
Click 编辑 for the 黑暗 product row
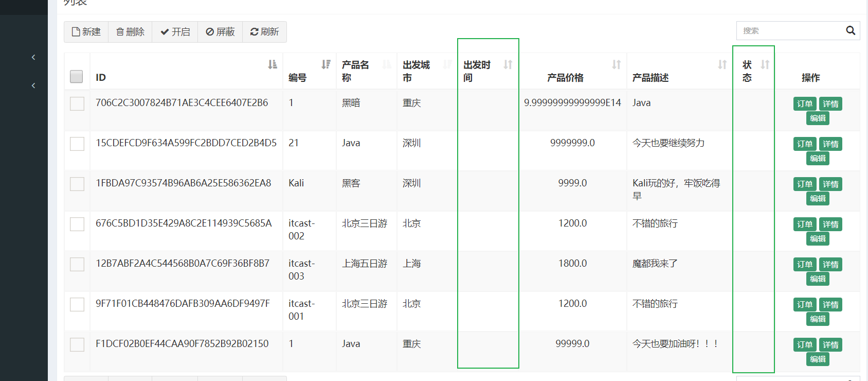(818, 118)
